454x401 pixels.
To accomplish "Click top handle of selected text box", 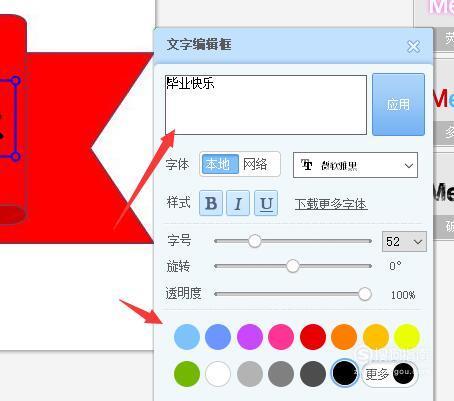I will pyautogui.click(x=15, y=81).
